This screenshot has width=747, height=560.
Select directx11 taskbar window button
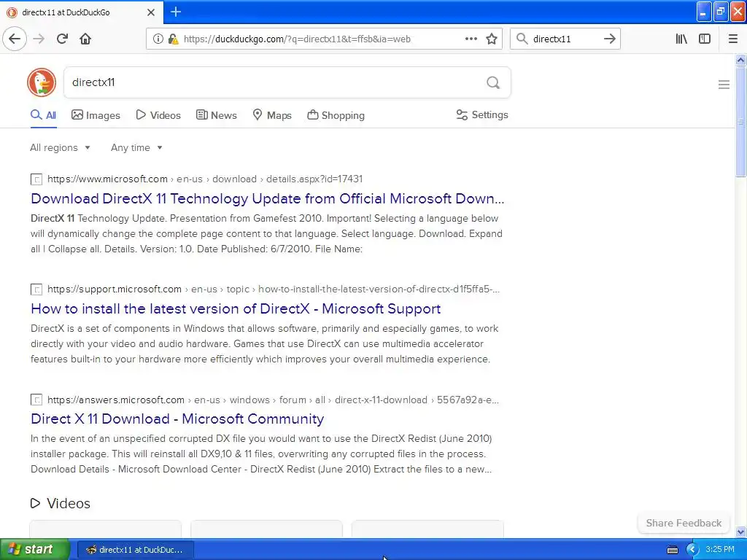pos(135,550)
